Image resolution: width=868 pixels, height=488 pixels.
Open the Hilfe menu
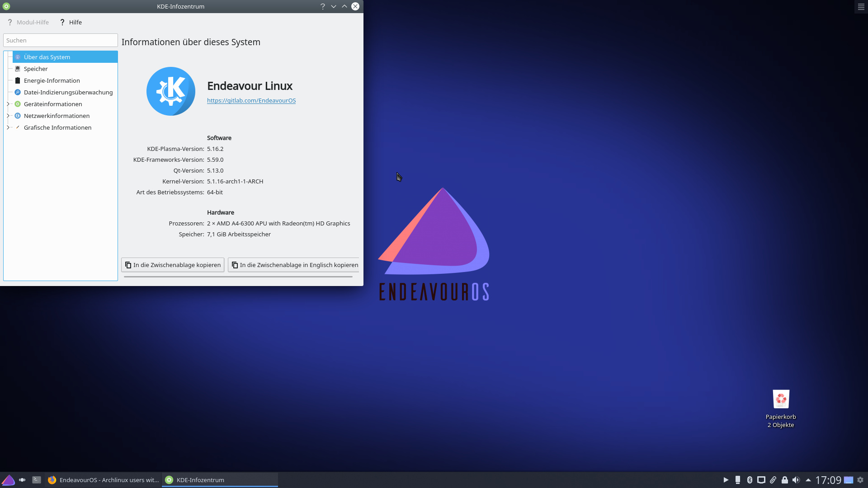(x=71, y=22)
